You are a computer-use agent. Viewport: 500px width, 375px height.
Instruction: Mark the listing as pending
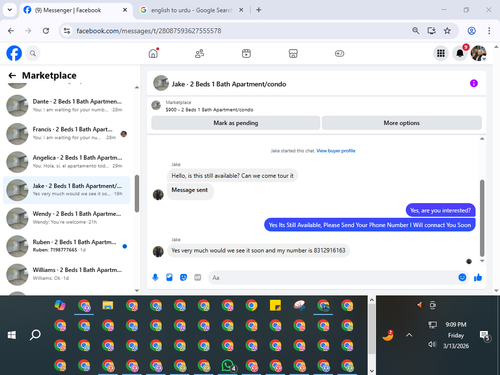[236, 123]
